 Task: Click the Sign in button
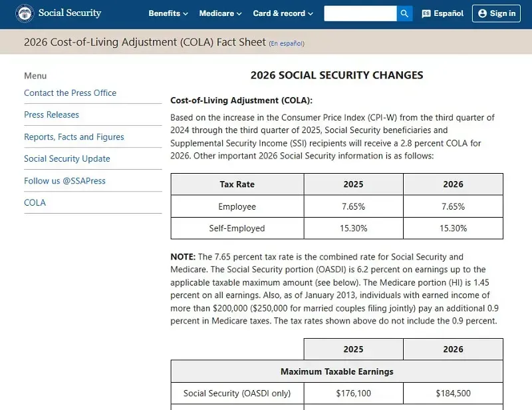pyautogui.click(x=496, y=13)
